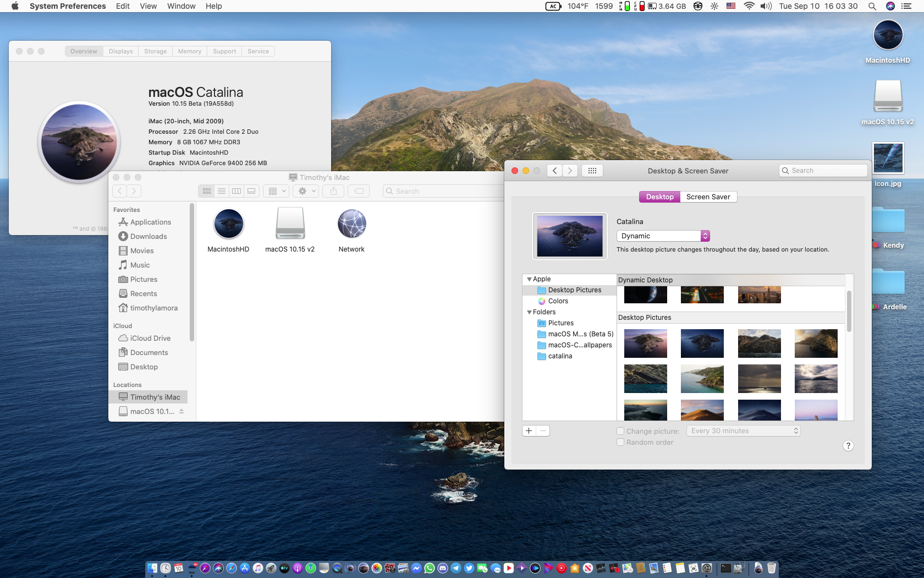Click System Preferences search field
Viewport: 924px width, 578px height.
823,171
